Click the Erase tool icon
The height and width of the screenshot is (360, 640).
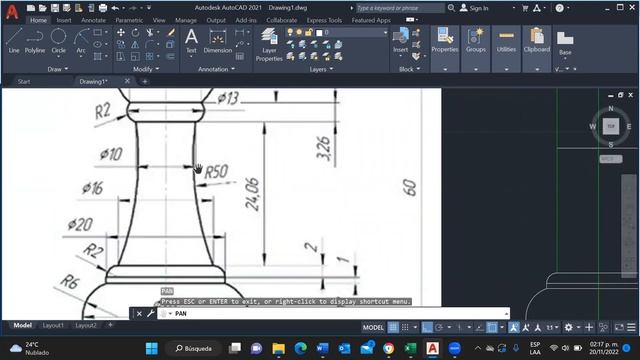[x=171, y=33]
